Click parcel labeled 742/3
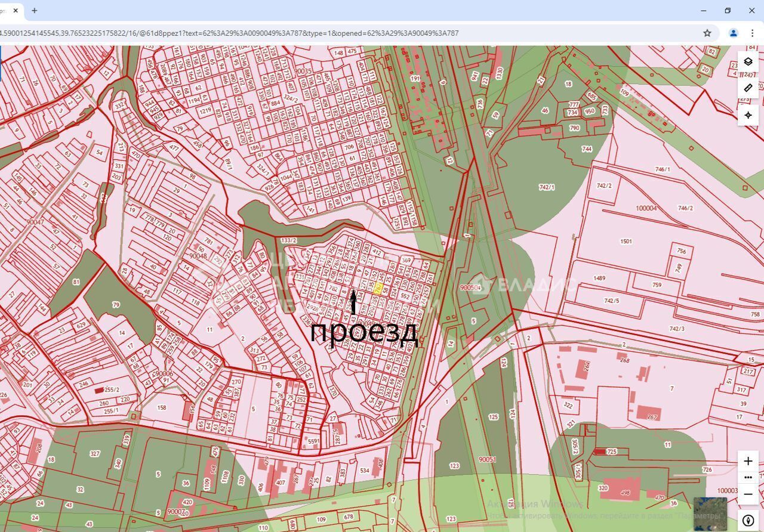The height and width of the screenshot is (532, 764). (x=677, y=329)
